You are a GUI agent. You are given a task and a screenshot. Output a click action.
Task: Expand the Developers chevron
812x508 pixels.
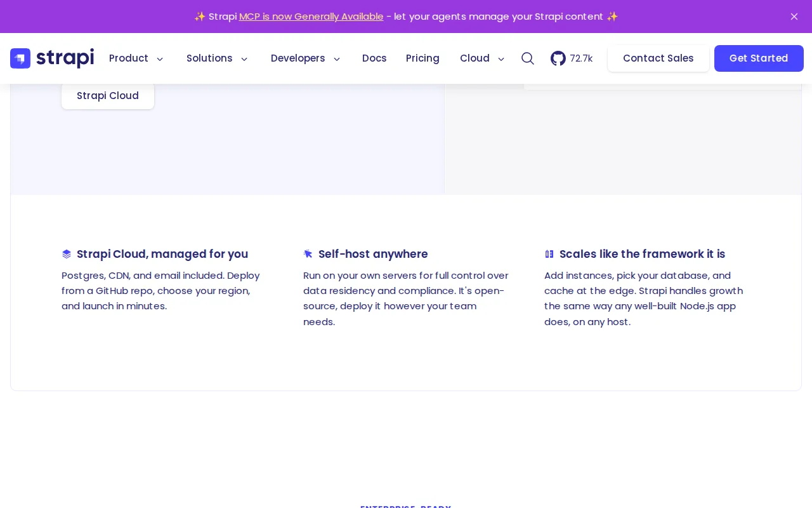click(337, 59)
